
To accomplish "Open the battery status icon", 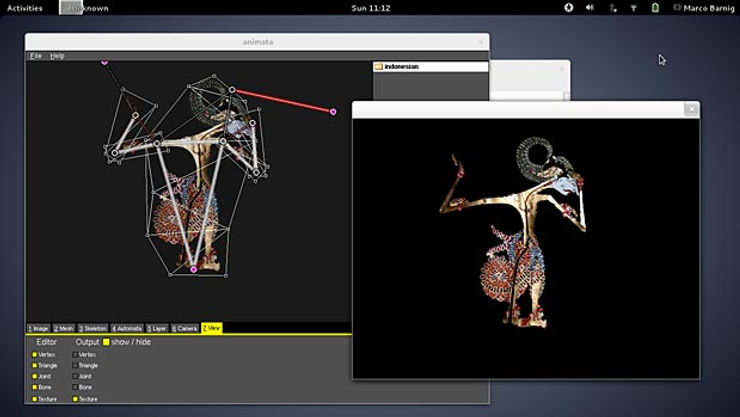I will (655, 8).
